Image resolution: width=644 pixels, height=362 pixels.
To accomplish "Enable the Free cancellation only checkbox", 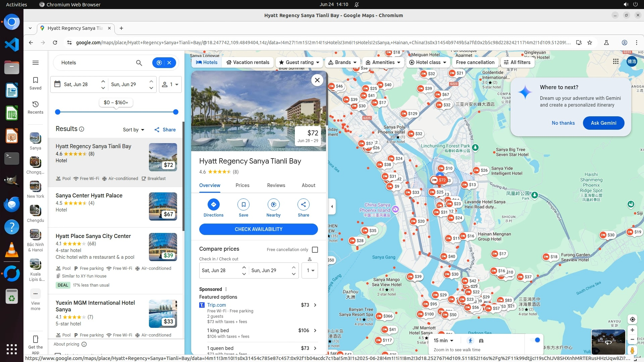I will [315, 250].
